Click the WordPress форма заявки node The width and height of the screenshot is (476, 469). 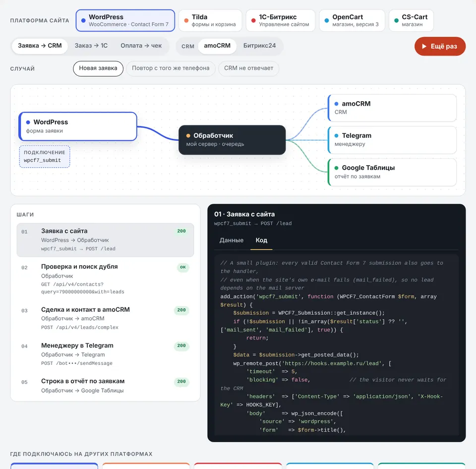point(78,126)
